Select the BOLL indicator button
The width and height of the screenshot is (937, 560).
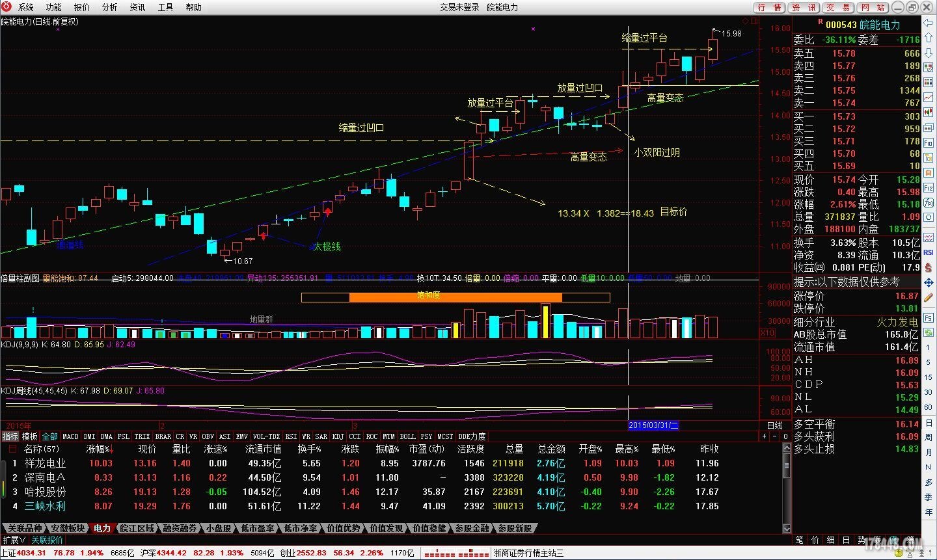[407, 436]
